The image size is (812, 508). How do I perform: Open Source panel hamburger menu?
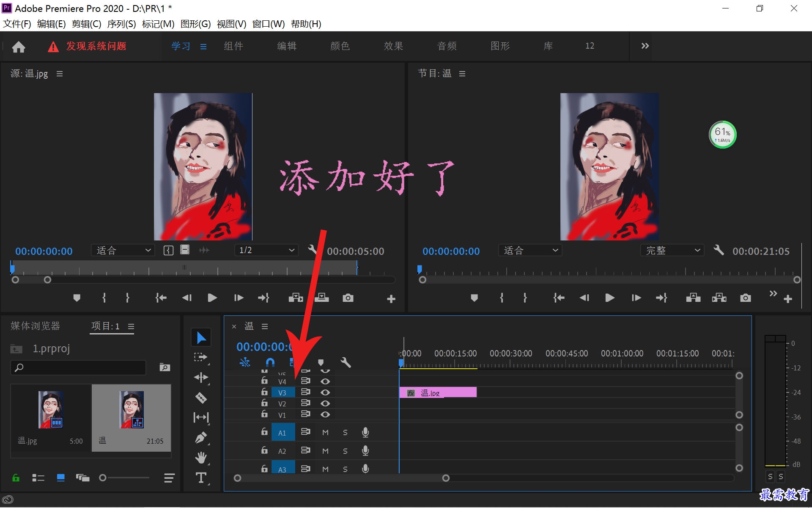(x=60, y=74)
